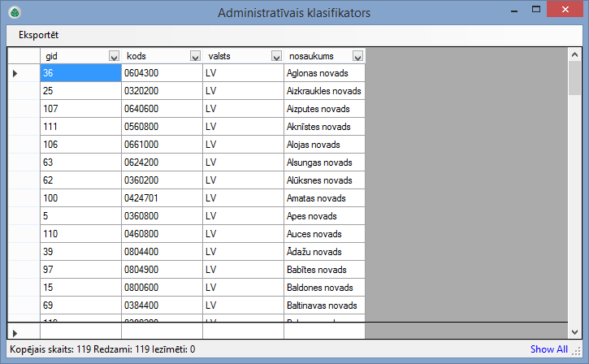Screen dimensions: 589x364
Task: Click the select-all corner header cell
Action: coord(24,55)
